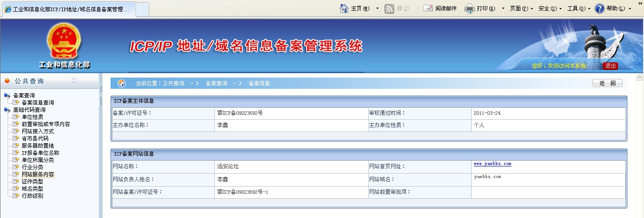The image size is (644, 218).
Task: Collapse the left sidebar splitter handle
Action: click(101, 94)
